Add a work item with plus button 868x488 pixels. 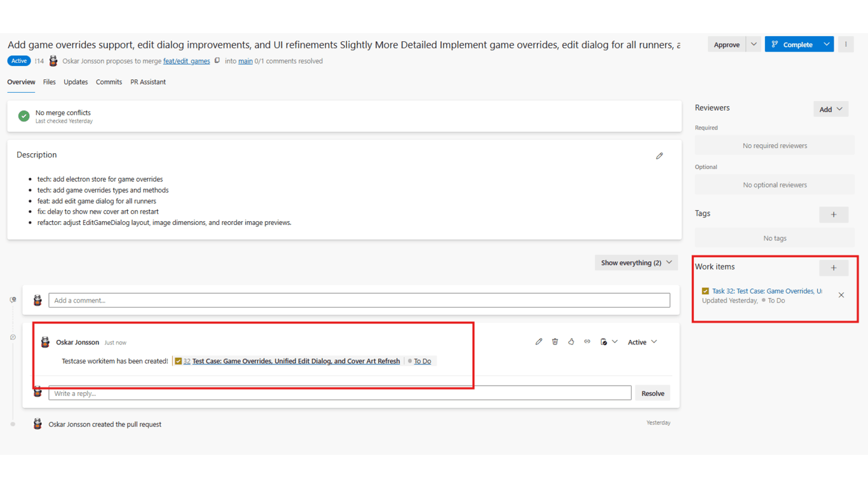pyautogui.click(x=833, y=268)
